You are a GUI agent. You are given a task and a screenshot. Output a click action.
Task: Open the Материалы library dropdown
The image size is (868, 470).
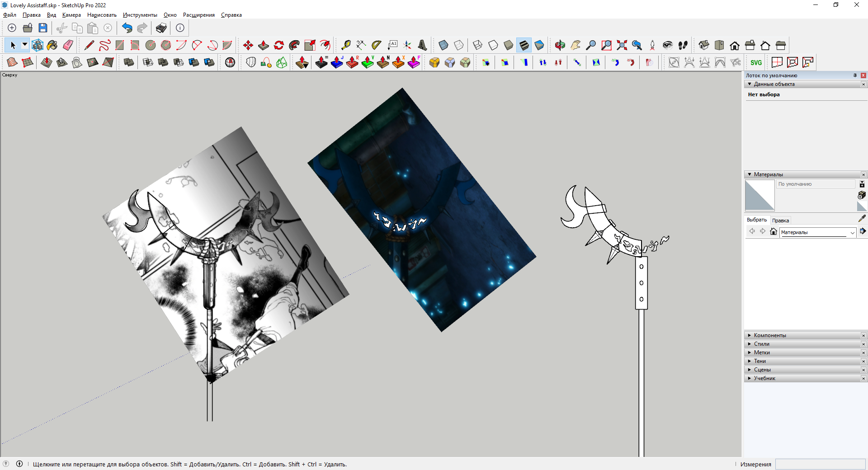click(852, 232)
